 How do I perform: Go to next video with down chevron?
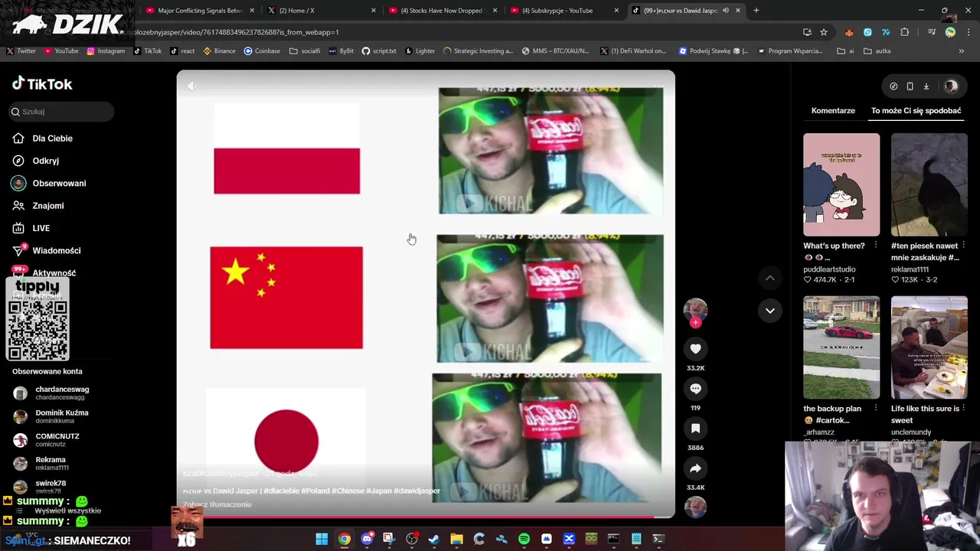click(x=770, y=311)
